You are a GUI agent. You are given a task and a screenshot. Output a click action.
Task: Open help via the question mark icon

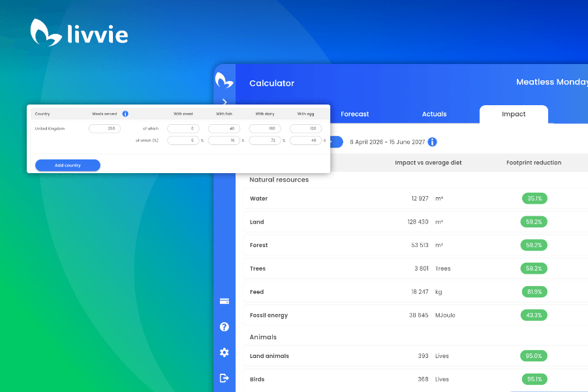(x=224, y=327)
